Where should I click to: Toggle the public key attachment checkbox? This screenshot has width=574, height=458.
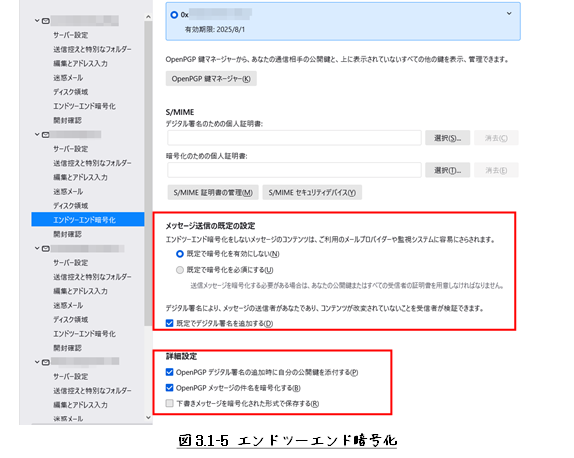pos(169,372)
